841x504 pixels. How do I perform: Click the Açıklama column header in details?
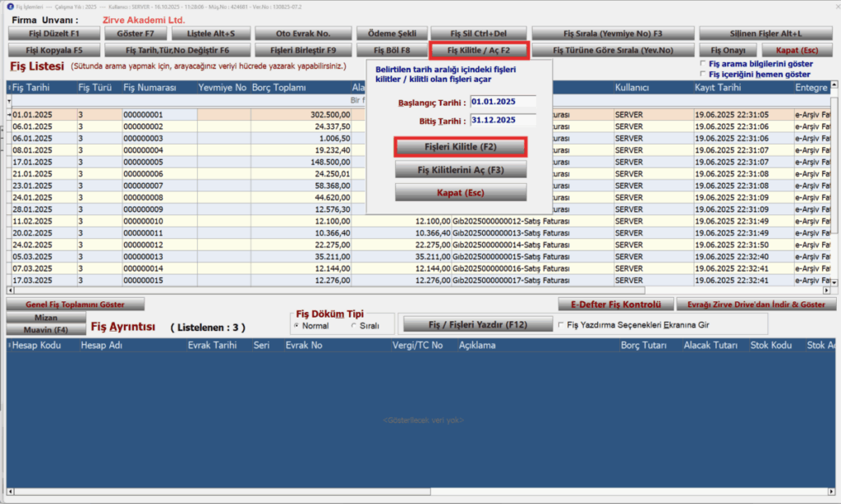(x=537, y=346)
